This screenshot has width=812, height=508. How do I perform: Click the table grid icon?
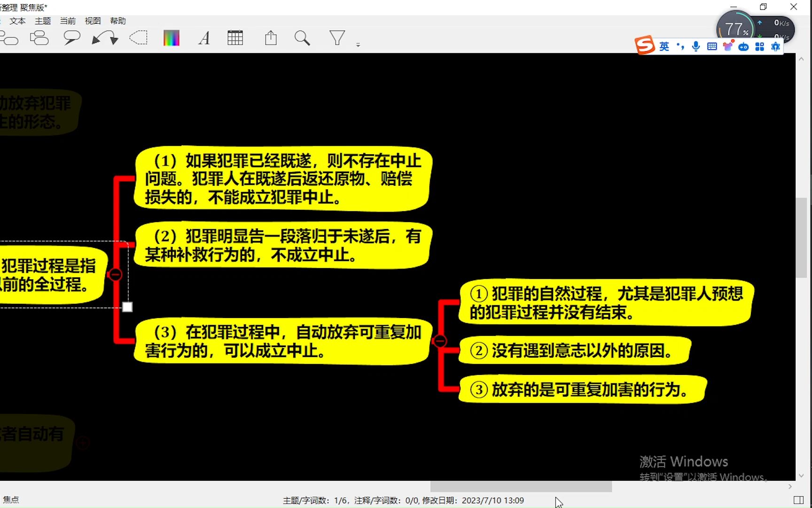tap(235, 38)
